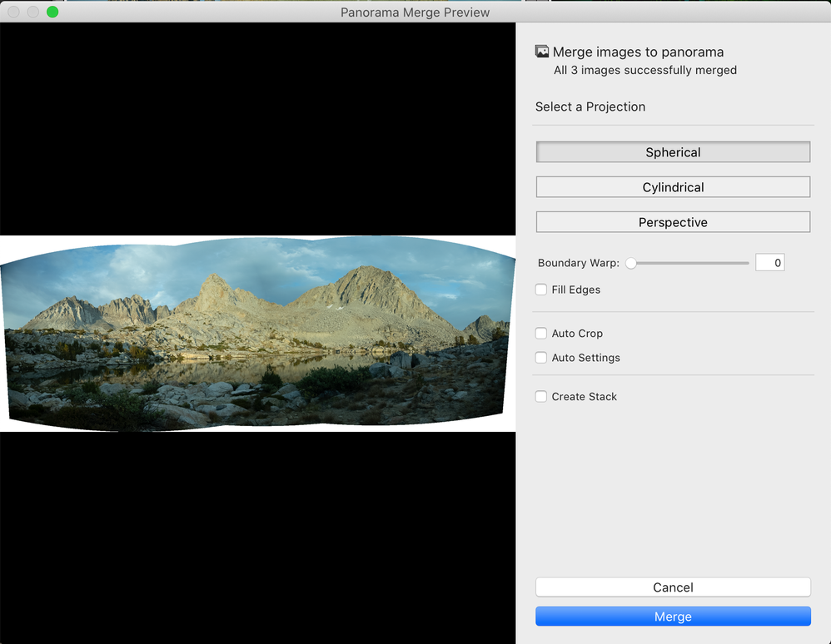This screenshot has height=644, width=831.
Task: Click the Select a Projection heading
Action: (x=590, y=107)
